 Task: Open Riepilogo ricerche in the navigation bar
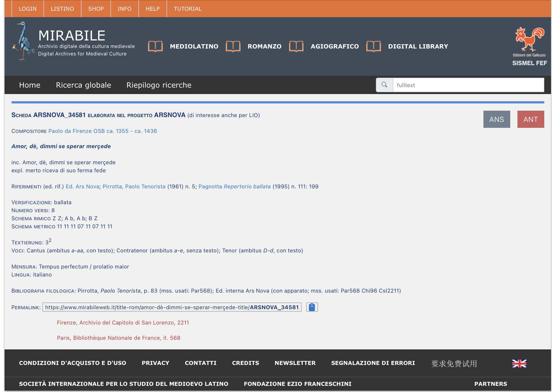coord(159,85)
